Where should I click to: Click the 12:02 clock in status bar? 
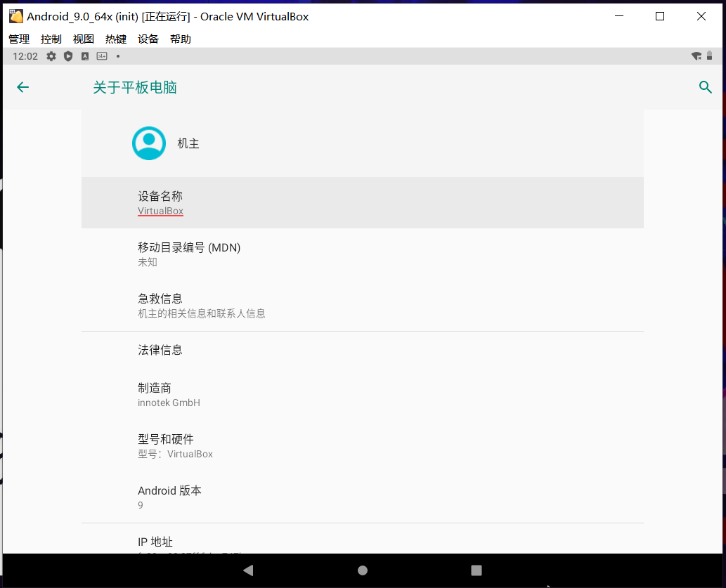pyautogui.click(x=25, y=56)
